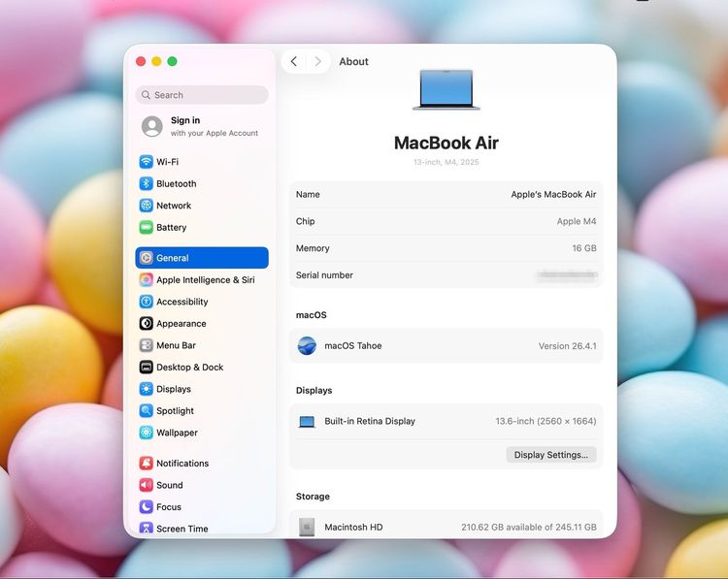Click the Memory value 16 GB

pos(584,248)
